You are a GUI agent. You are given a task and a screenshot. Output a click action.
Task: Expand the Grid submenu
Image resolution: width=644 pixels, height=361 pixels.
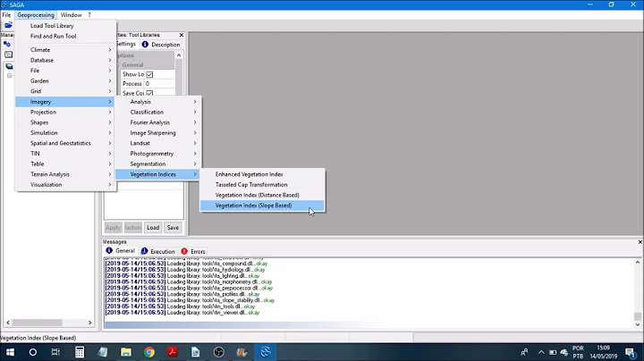(65, 91)
